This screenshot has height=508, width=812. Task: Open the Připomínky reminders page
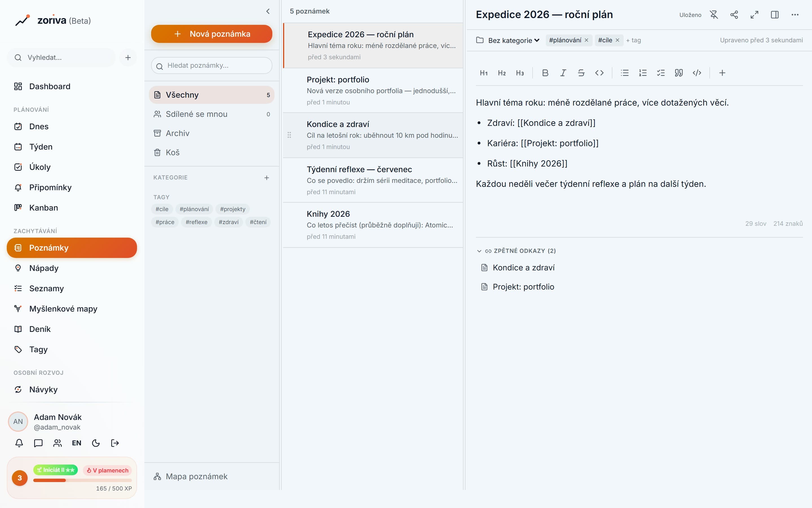72,187
